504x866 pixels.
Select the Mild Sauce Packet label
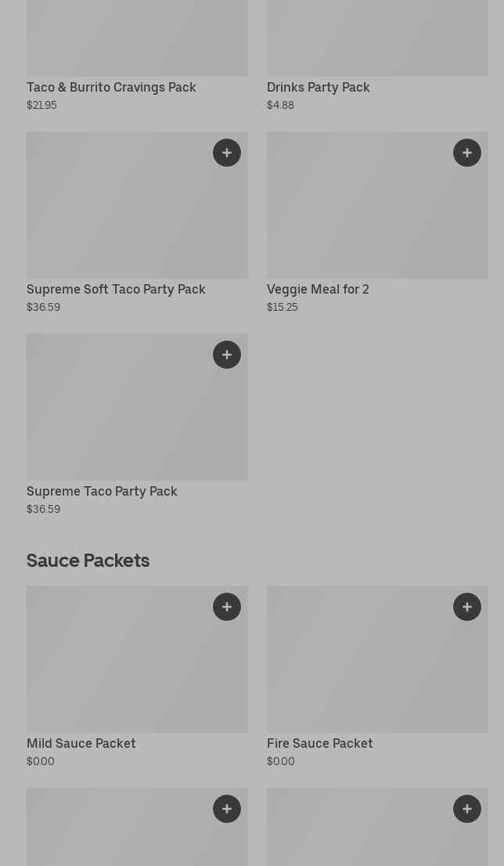pos(81,744)
